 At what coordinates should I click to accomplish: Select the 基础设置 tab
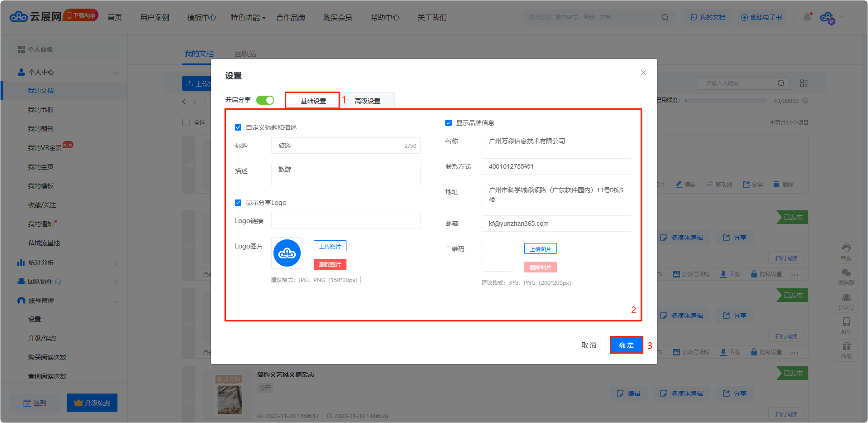[x=313, y=101]
